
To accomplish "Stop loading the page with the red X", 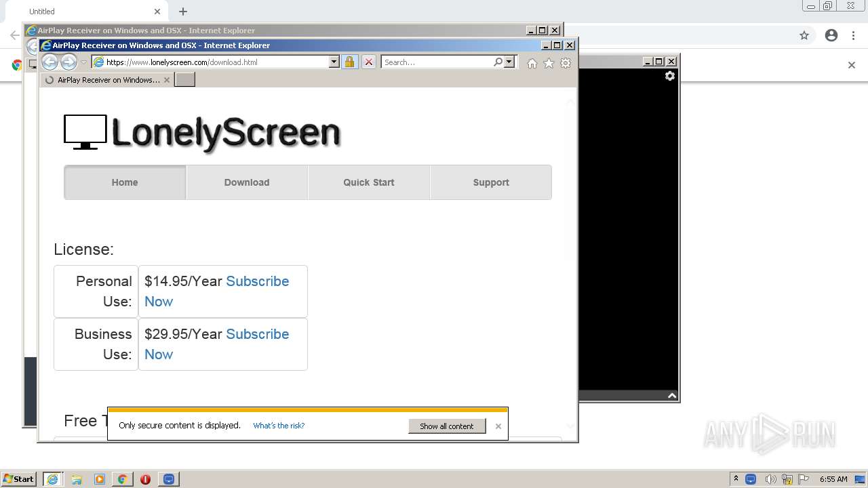I will (368, 62).
